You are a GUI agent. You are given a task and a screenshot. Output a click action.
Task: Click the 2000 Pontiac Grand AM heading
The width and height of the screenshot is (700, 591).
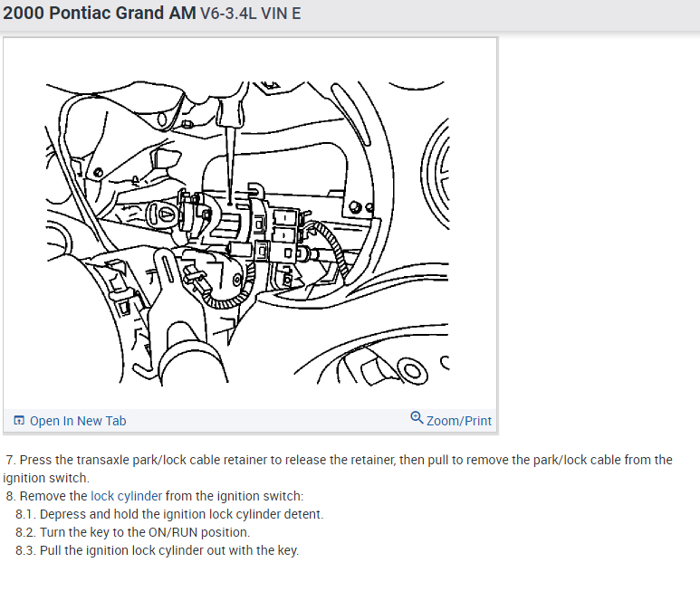point(99,13)
